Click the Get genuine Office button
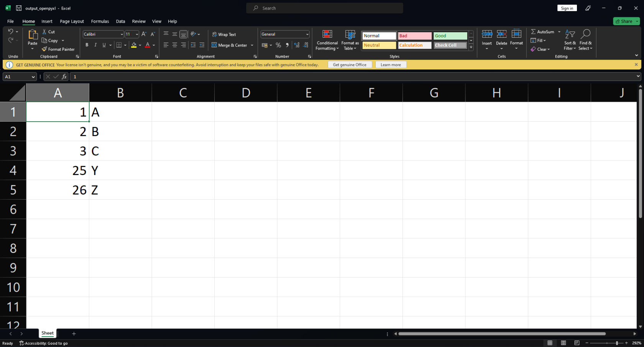 tap(350, 64)
